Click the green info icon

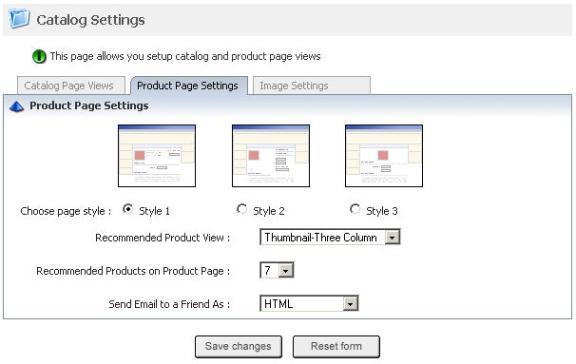click(39, 57)
